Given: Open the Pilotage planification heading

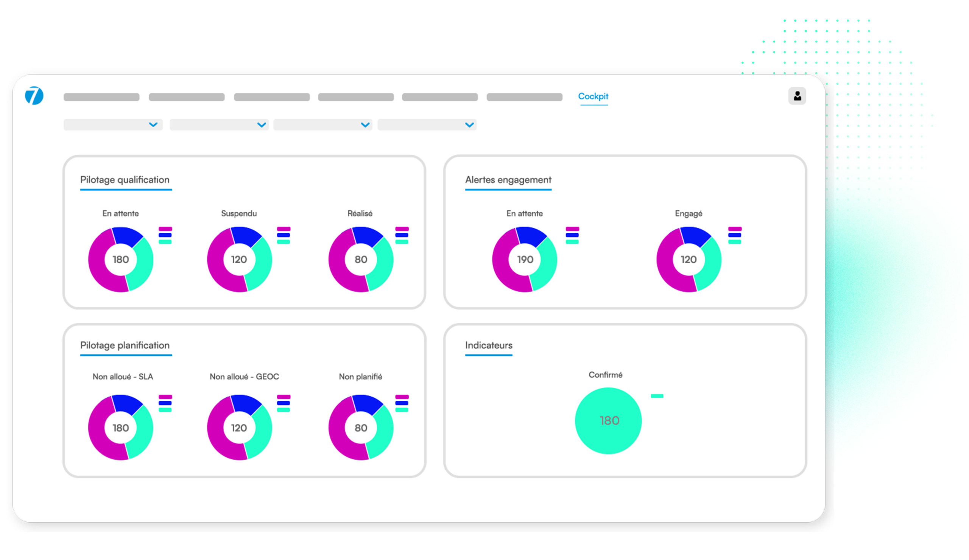Looking at the screenshot, I should pos(125,345).
